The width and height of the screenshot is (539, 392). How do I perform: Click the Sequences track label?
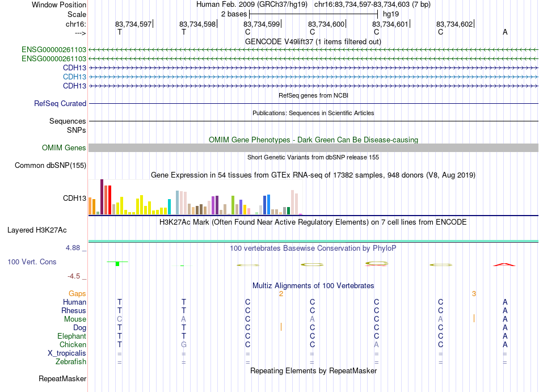pyautogui.click(x=68, y=121)
